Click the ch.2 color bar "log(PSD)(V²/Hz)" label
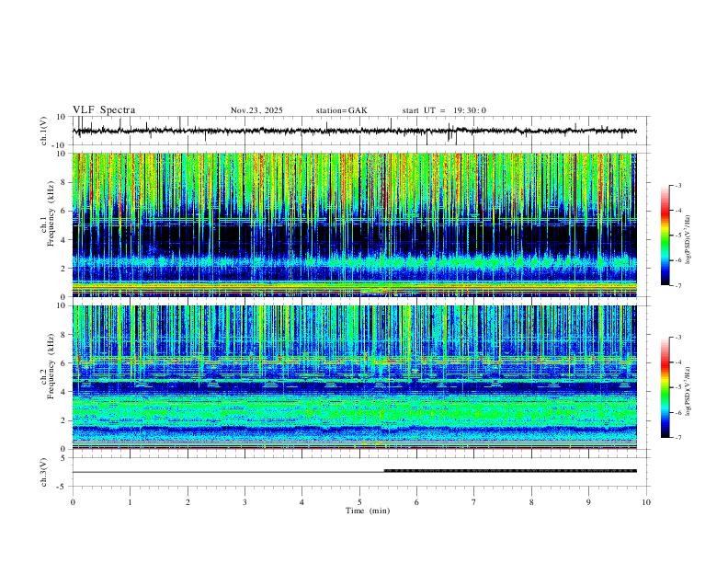Image resolution: width=728 pixels, height=563 pixels. (688, 391)
